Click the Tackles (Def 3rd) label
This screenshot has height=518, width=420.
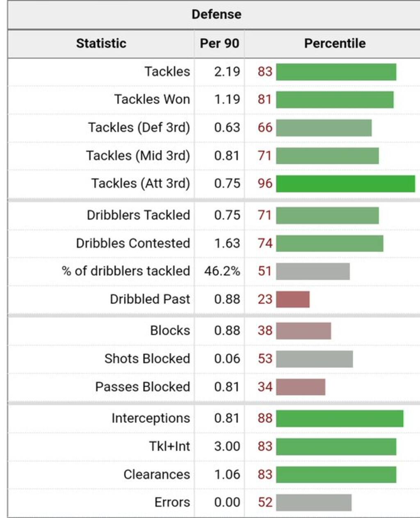(x=139, y=128)
